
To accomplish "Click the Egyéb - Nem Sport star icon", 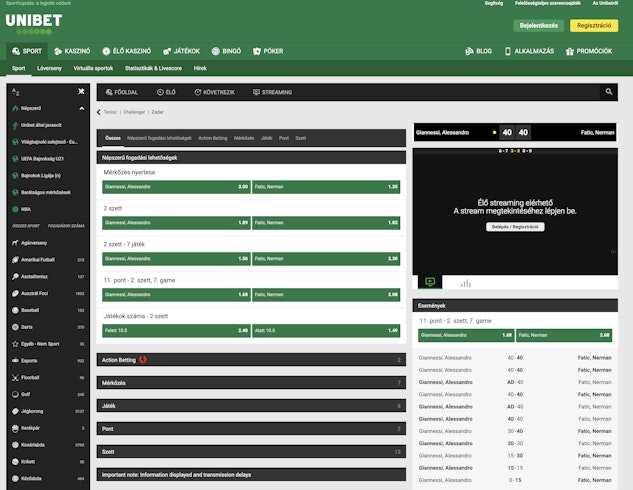I will 15,344.
